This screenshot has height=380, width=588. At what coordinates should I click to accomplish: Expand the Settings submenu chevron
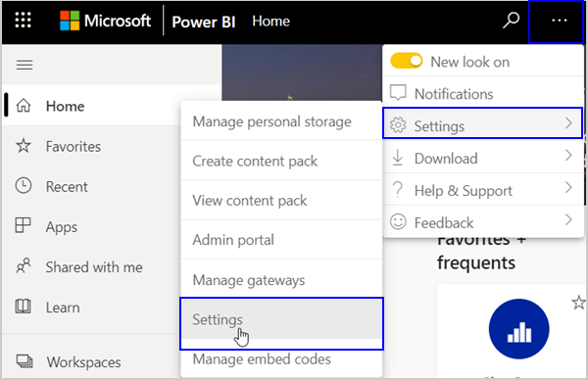568,123
